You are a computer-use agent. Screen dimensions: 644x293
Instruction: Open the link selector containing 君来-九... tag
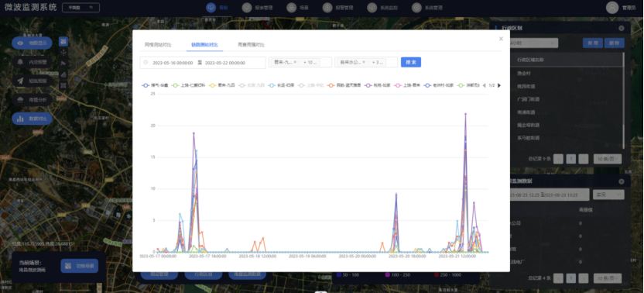pyautogui.click(x=300, y=62)
